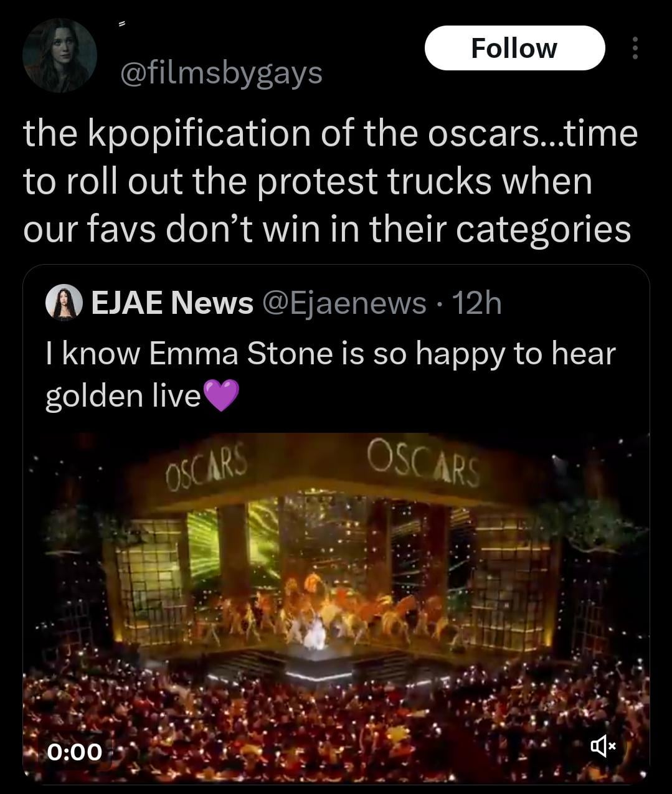
Task: Follow the @filmsbygays account
Action: coord(514,48)
